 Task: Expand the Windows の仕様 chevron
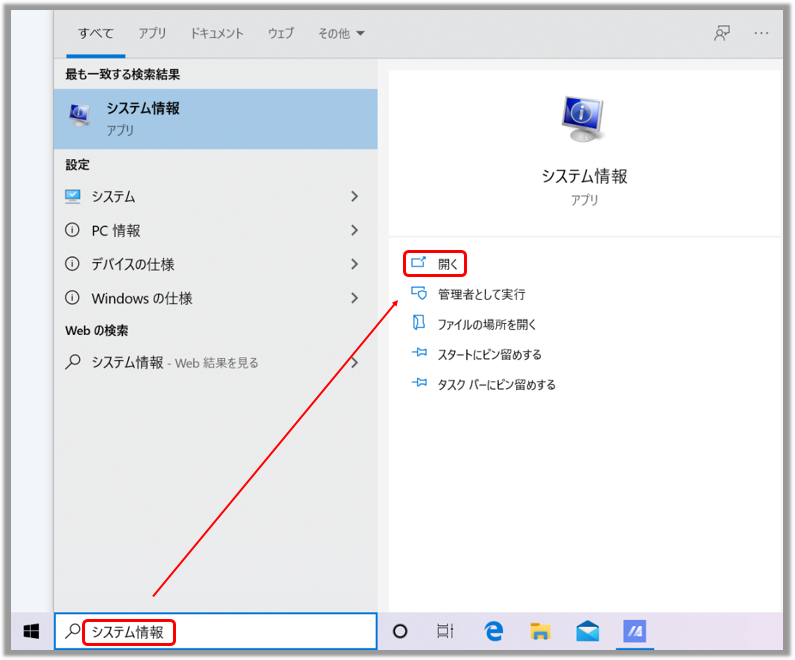354,298
